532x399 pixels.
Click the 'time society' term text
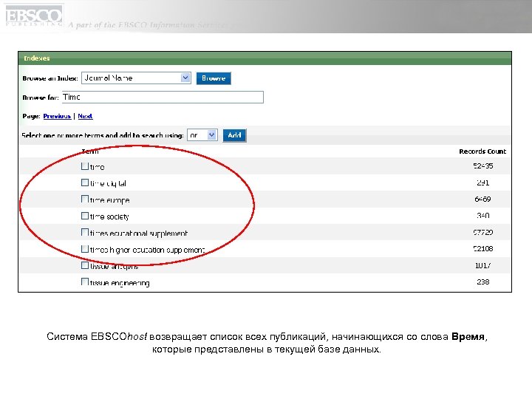point(109,216)
